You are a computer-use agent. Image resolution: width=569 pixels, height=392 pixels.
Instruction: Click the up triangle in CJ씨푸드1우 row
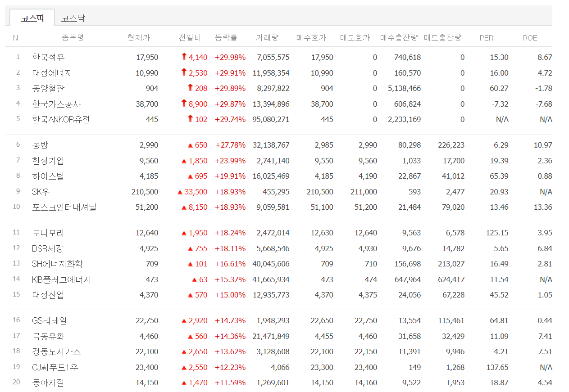point(184,368)
